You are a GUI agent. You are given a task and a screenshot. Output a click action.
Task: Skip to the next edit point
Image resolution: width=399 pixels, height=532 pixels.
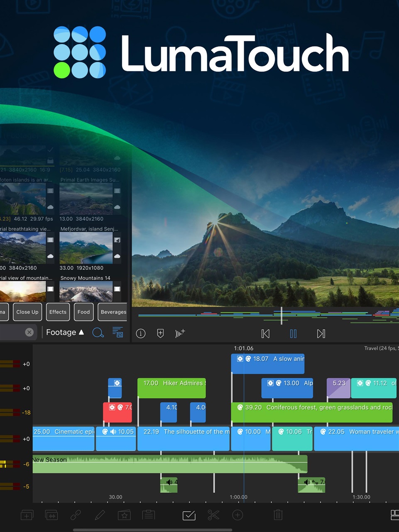[321, 333]
